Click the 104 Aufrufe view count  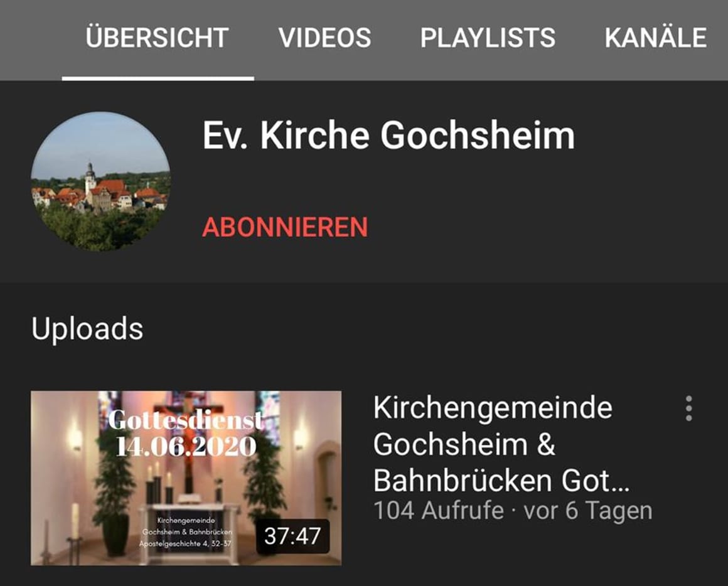(439, 510)
